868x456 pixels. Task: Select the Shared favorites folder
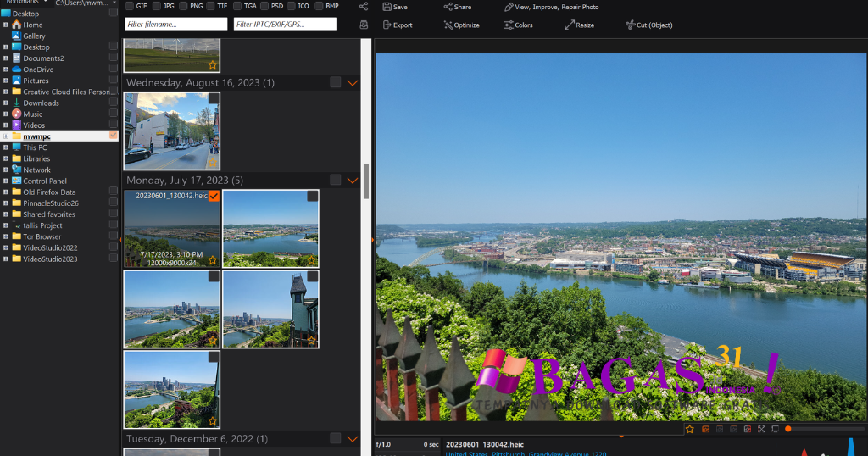[48, 214]
